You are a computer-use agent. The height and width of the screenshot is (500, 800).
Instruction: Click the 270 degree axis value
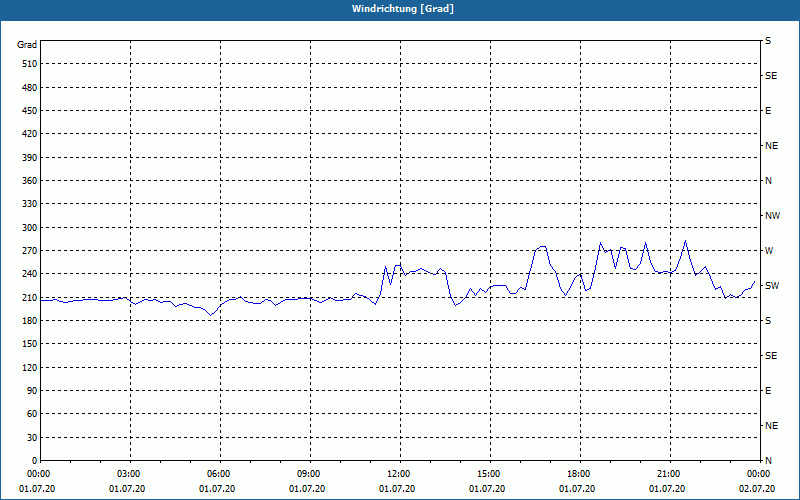[x=29, y=251]
